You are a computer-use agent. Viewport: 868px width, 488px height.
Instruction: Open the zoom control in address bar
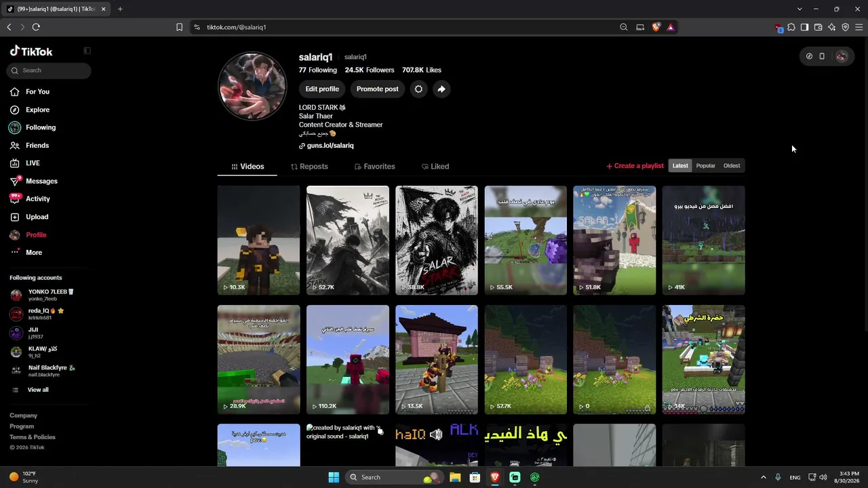coord(624,27)
